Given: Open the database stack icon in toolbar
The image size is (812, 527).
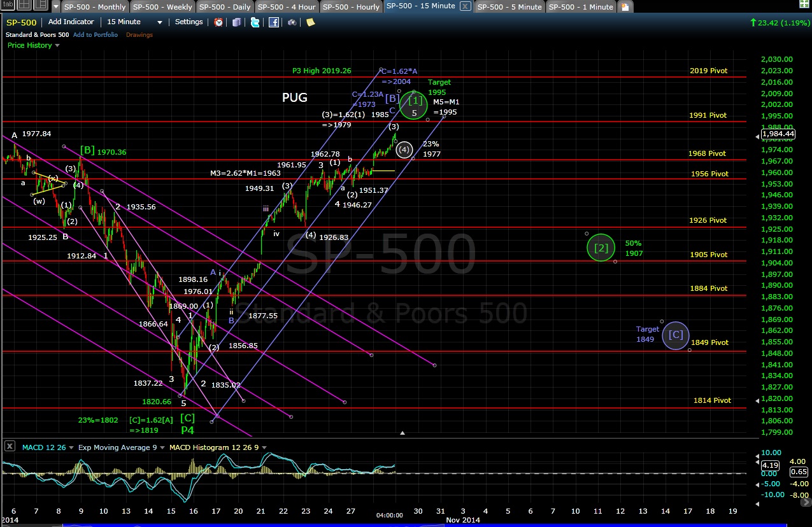Looking at the screenshot, I should tap(237, 22).
